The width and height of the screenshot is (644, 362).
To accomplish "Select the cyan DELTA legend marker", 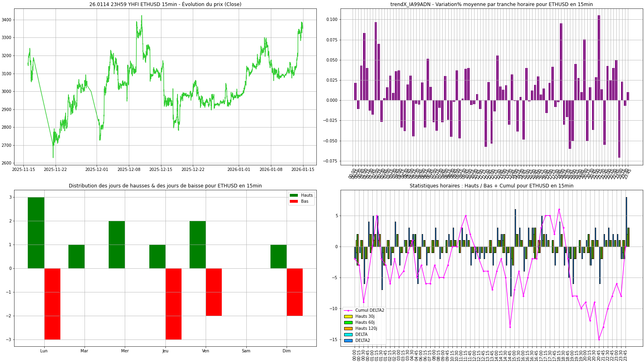I will click(x=348, y=335).
